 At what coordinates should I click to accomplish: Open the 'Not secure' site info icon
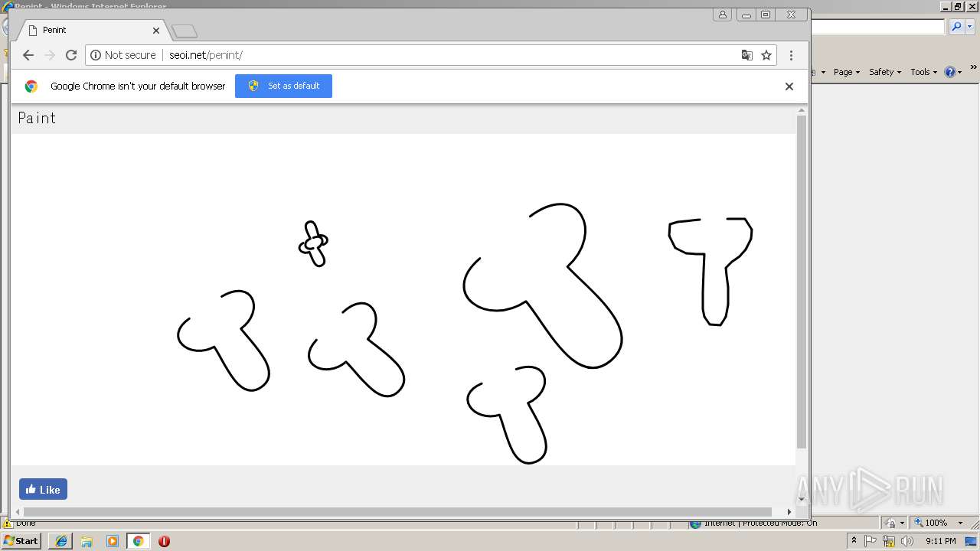[x=96, y=55]
